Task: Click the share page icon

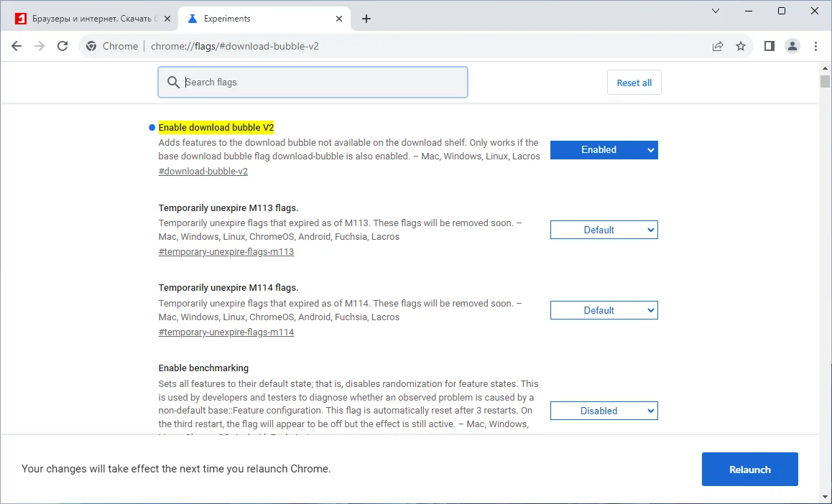Action: click(717, 46)
